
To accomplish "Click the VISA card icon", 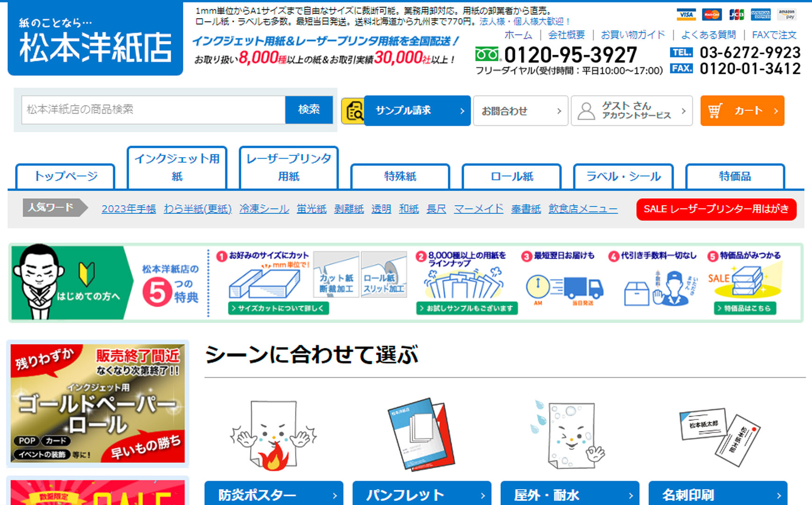I will 686,14.
